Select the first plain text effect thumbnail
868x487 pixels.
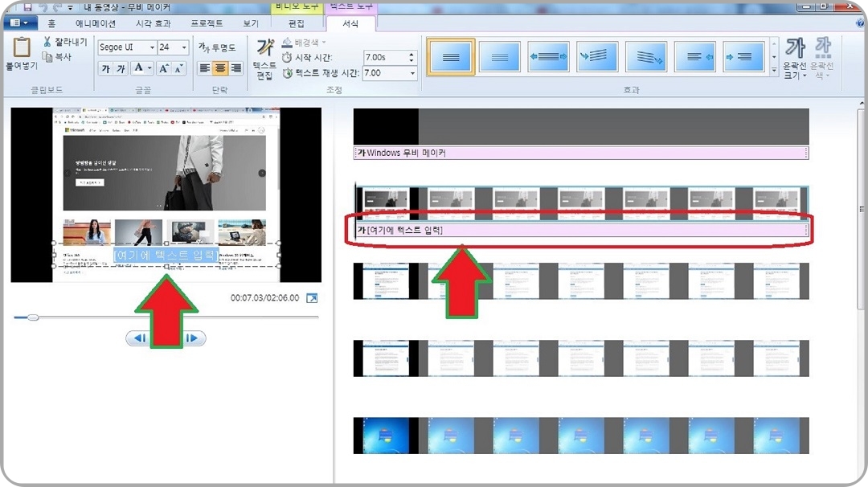click(x=451, y=56)
